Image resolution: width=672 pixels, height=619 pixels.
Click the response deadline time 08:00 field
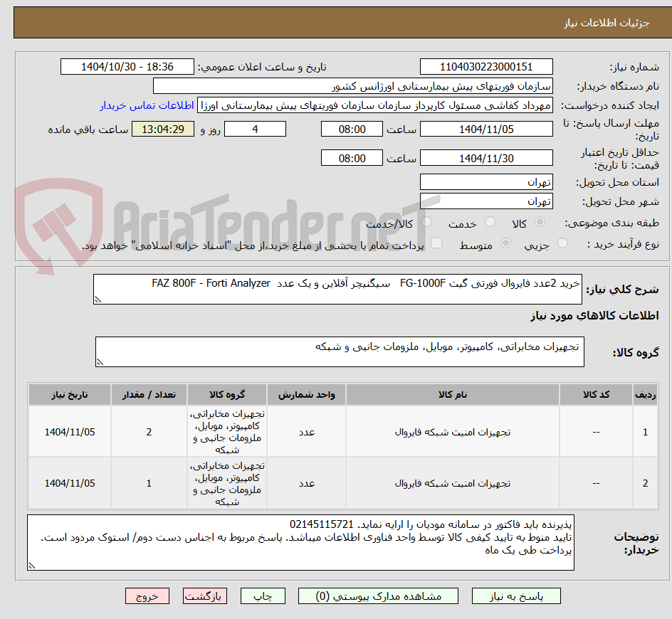[352, 129]
